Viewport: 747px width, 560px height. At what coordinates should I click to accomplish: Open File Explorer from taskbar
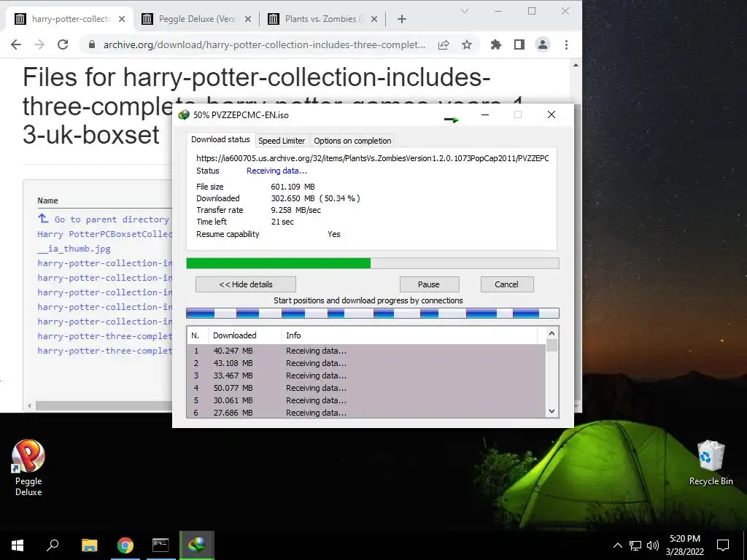point(89,545)
